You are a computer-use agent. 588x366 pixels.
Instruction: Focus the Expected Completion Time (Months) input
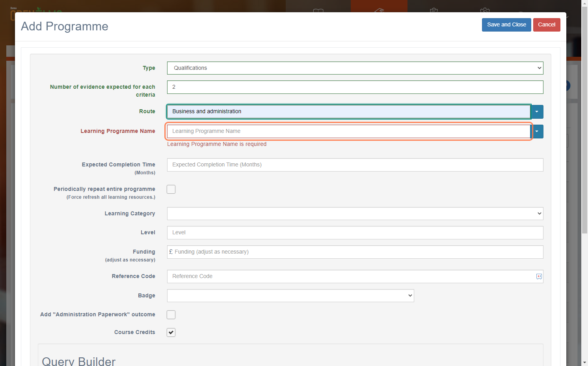point(355,165)
